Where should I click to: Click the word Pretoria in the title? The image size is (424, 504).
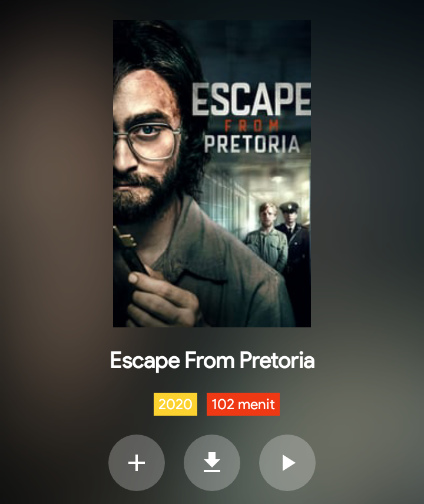pos(277,360)
